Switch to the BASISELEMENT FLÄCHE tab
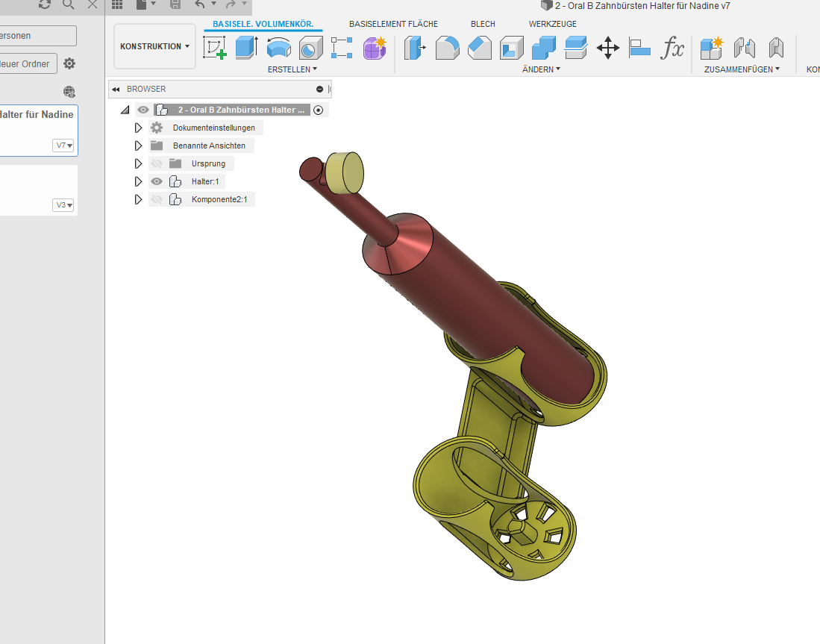820x644 pixels. 393,24
